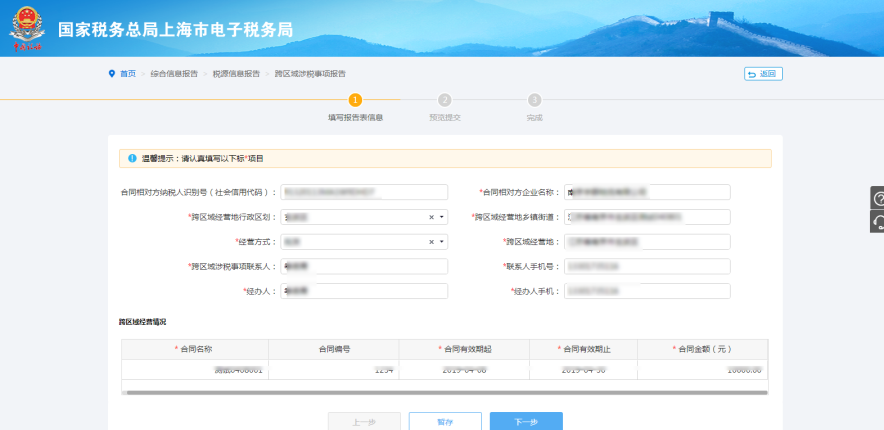Viewport: 884px width, 430px height.
Task: Click the 返回 button
Action: [x=763, y=74]
